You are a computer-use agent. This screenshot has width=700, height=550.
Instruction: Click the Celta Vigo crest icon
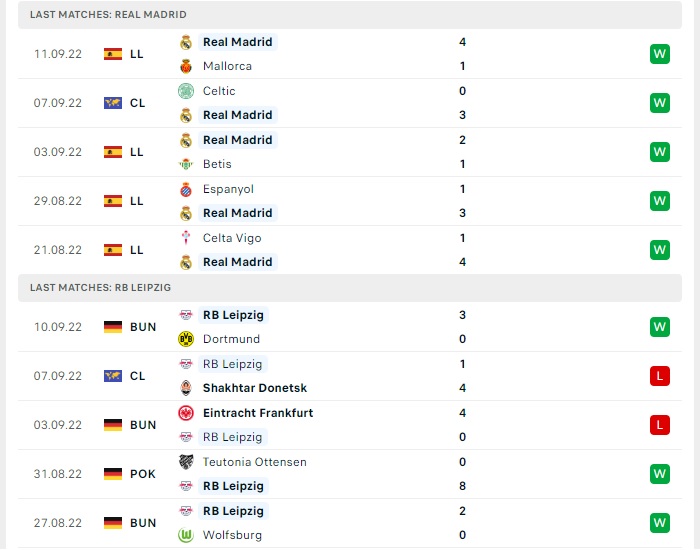(x=186, y=238)
